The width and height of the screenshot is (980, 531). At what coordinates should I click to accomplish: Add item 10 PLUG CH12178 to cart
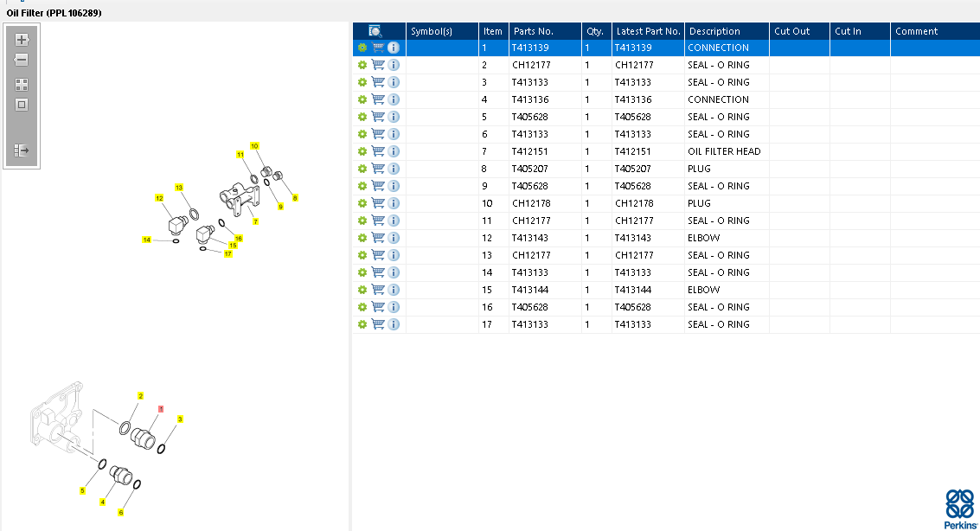(378, 203)
